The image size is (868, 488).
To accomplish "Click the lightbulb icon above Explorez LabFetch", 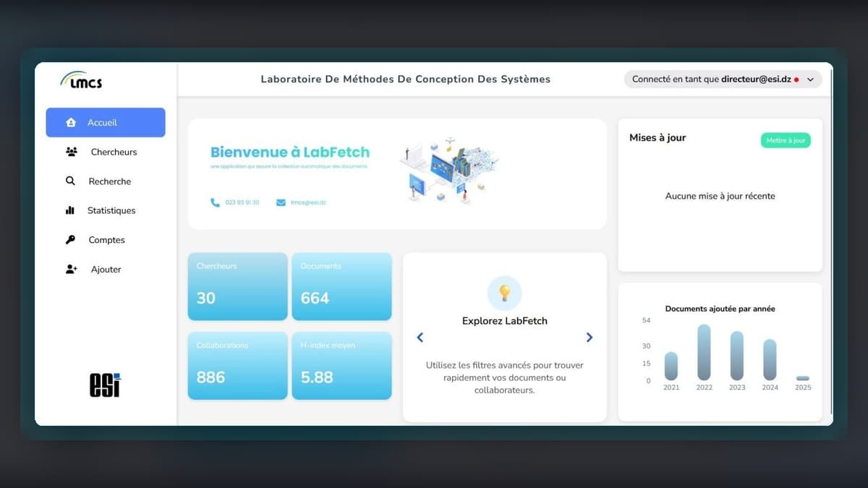I will [x=505, y=293].
